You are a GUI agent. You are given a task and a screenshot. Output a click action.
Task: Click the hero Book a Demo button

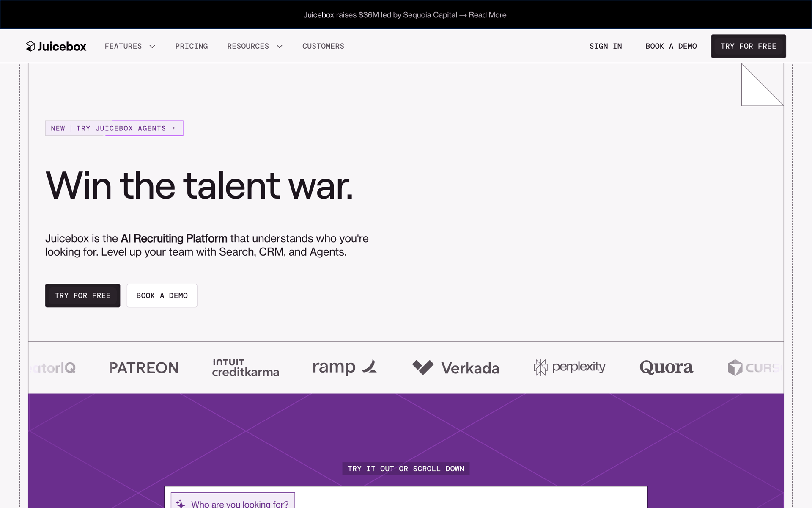[162, 295]
